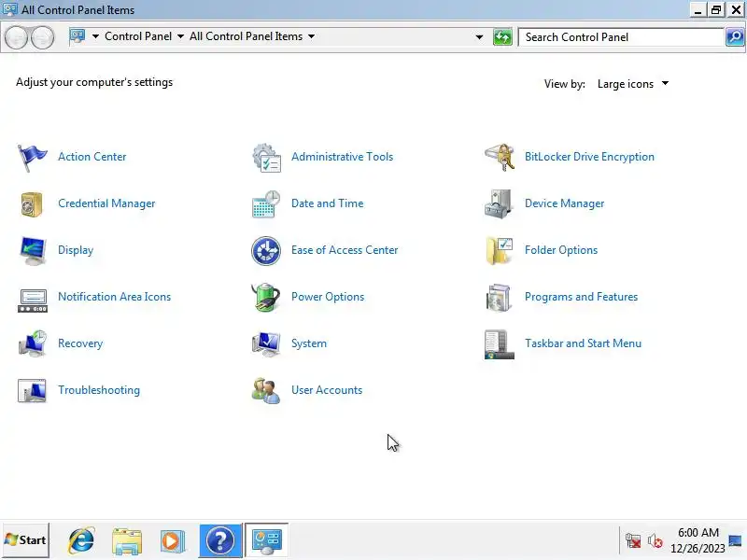Click the Troubleshooting icon
The height and width of the screenshot is (560, 747).
[x=32, y=390]
